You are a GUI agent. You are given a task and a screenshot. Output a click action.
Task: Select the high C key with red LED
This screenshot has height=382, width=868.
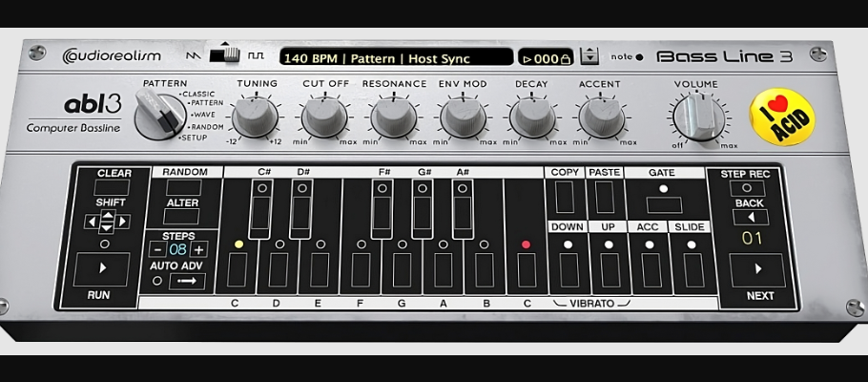[x=527, y=270]
